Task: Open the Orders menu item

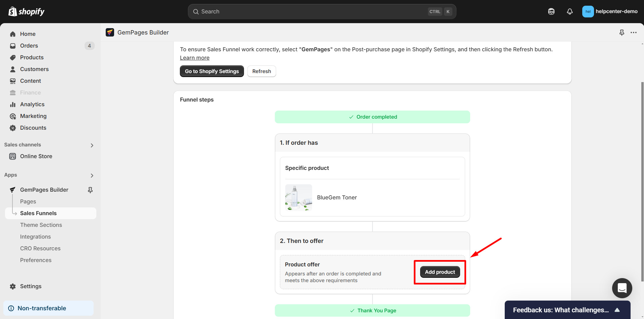Action: [x=29, y=46]
